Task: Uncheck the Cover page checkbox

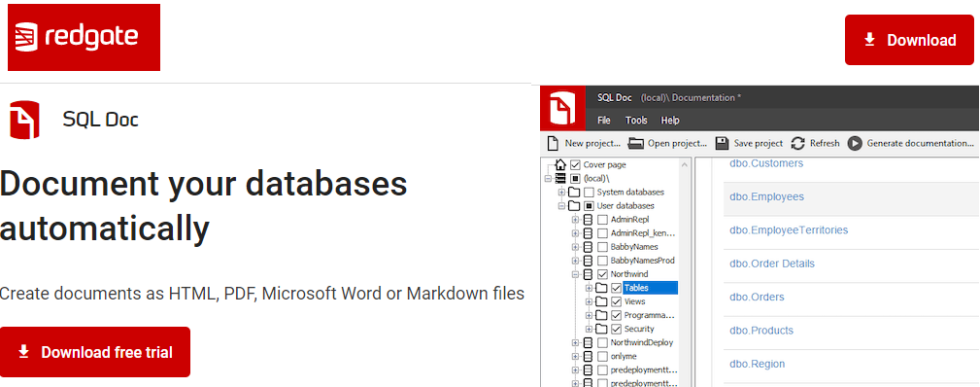Action: [x=576, y=164]
